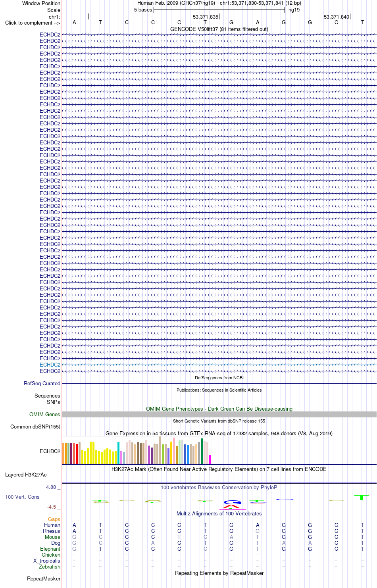Select the X_tropicalis alignment row label
377x588 pixels.
click(47, 561)
